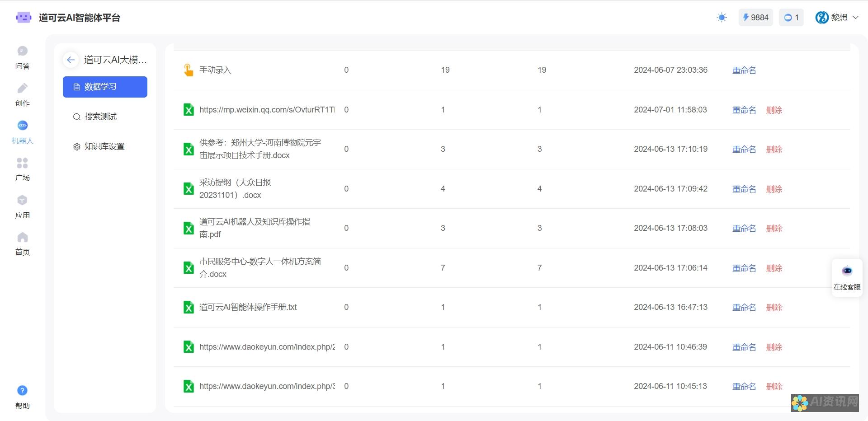Click the timestamp 2024-06-07 23:03:36
The height and width of the screenshot is (421, 868).
[x=670, y=70]
